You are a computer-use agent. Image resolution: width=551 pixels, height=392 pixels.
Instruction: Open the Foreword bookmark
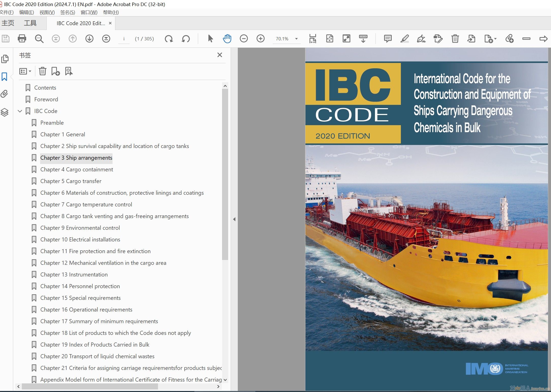(x=46, y=99)
